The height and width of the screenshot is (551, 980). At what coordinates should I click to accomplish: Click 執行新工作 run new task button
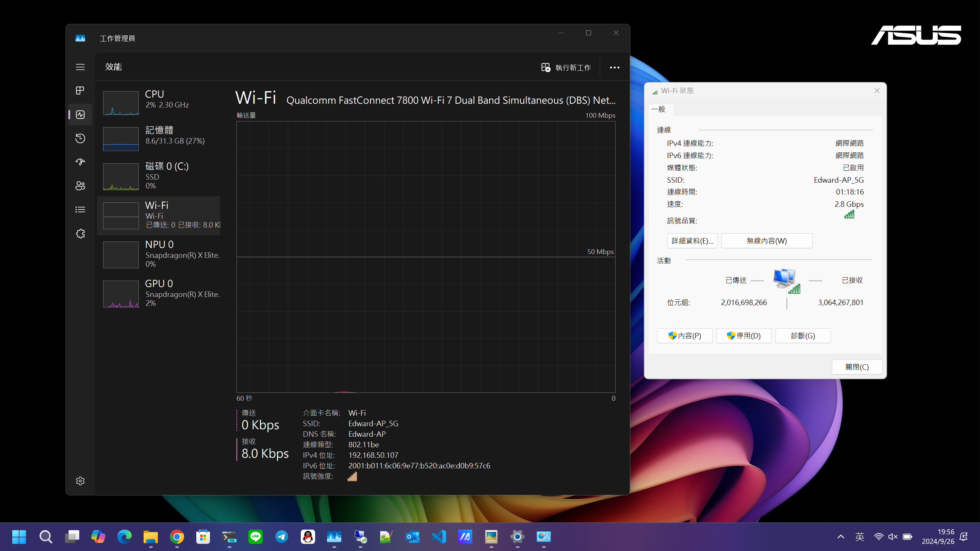566,67
